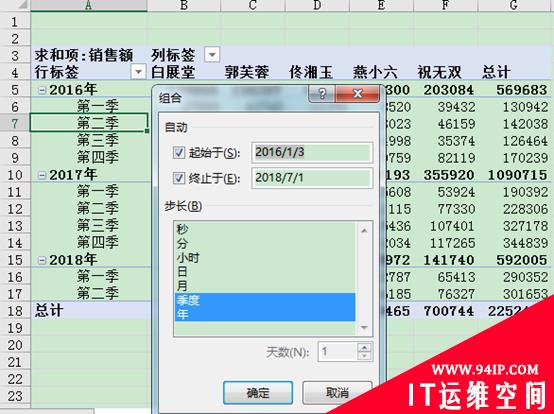554x414 pixels.
Task: Click the help question mark button in dialog
Action: point(322,94)
